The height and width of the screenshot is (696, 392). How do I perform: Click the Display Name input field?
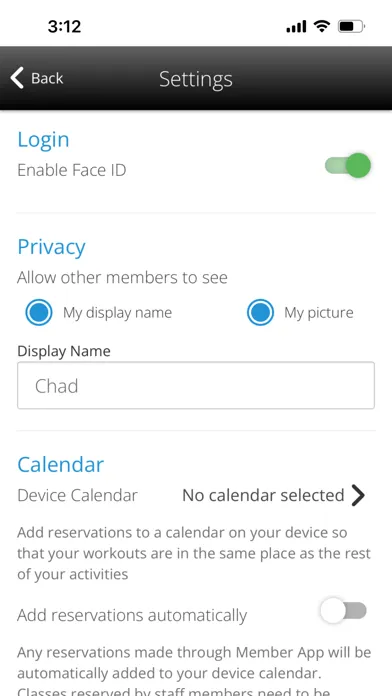click(196, 385)
